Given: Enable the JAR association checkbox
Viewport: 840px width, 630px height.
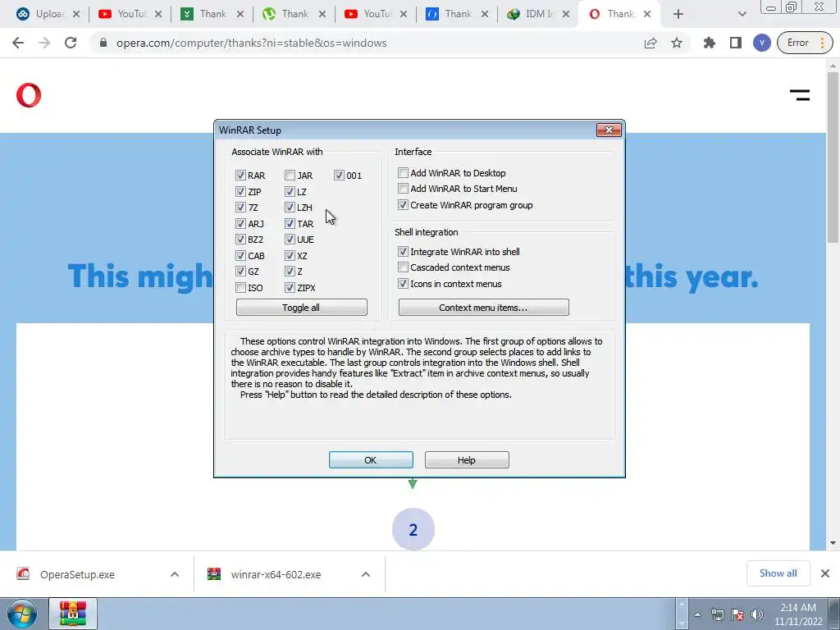Looking at the screenshot, I should 290,176.
